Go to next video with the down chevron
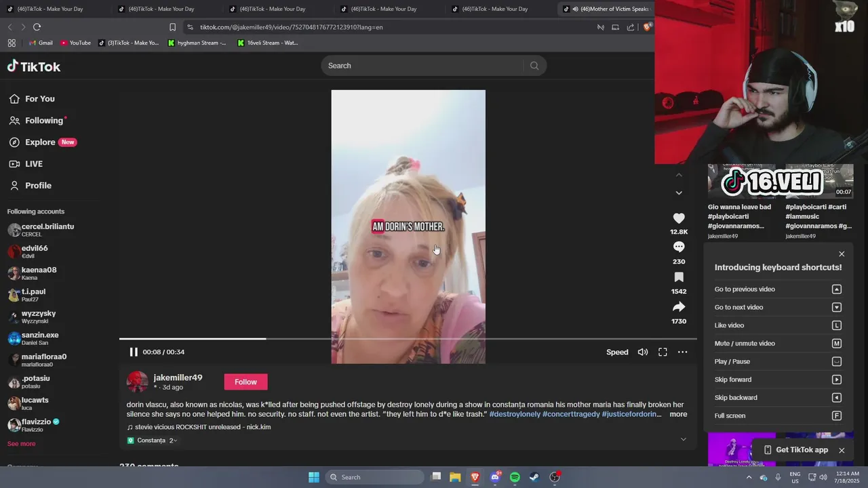 coord(679,193)
